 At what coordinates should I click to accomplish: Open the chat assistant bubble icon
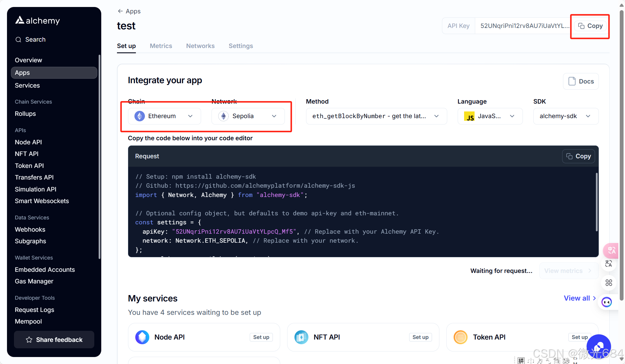point(599,346)
